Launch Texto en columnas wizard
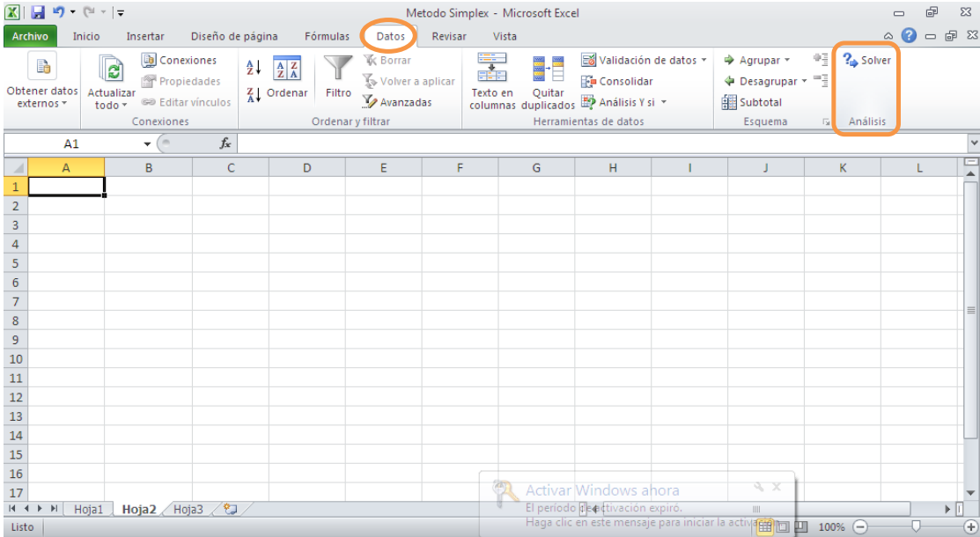 point(492,81)
